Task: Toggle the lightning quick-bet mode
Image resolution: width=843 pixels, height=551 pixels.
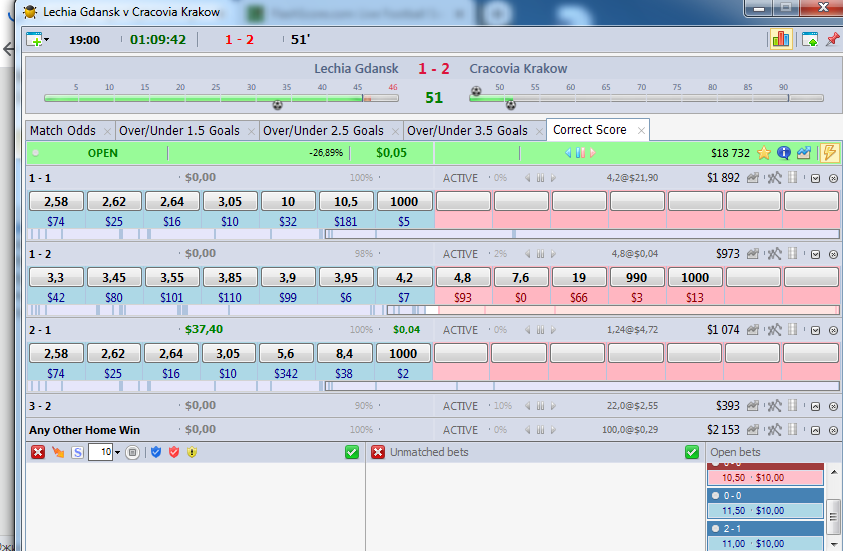Action: pos(830,153)
